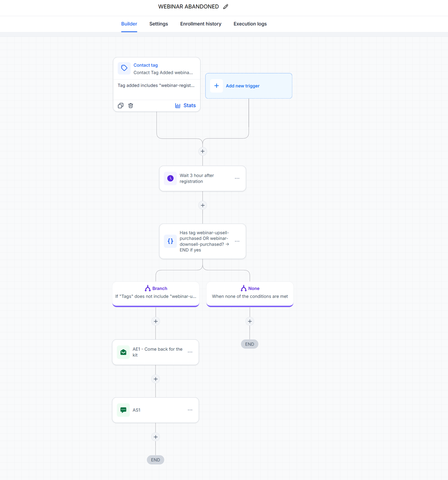Switch to the Builder tab
The width and height of the screenshot is (448, 480).
[x=129, y=24]
